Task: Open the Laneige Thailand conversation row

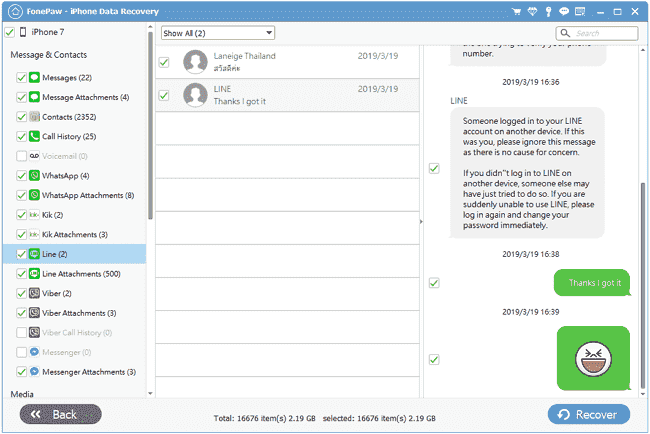Action: tap(287, 62)
